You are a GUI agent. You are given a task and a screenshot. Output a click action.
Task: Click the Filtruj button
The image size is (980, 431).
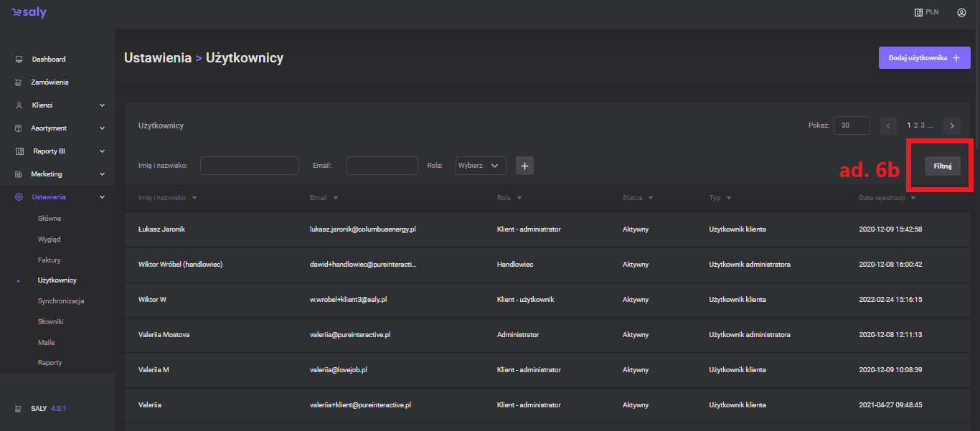point(942,166)
